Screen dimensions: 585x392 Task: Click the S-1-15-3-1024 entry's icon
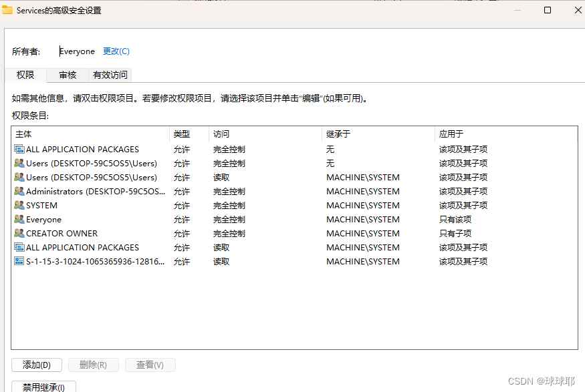[x=19, y=261]
